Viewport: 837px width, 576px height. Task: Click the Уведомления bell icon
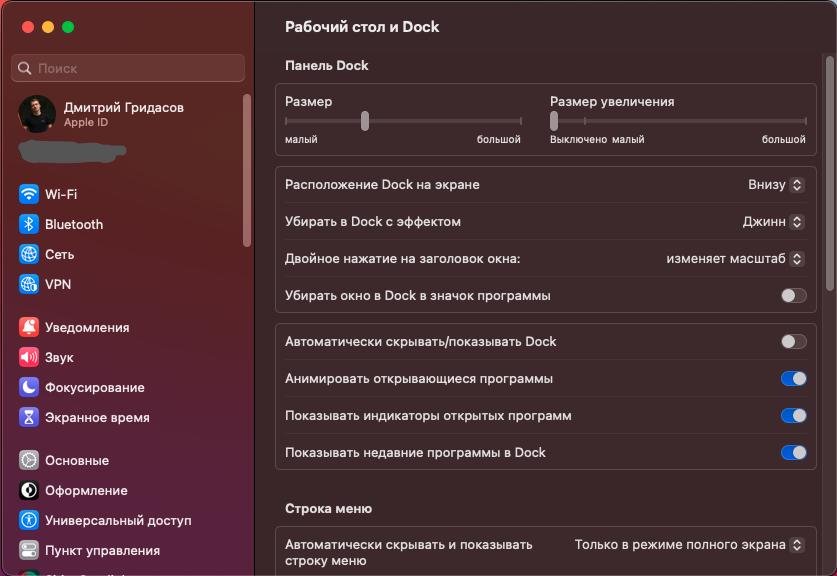point(29,327)
